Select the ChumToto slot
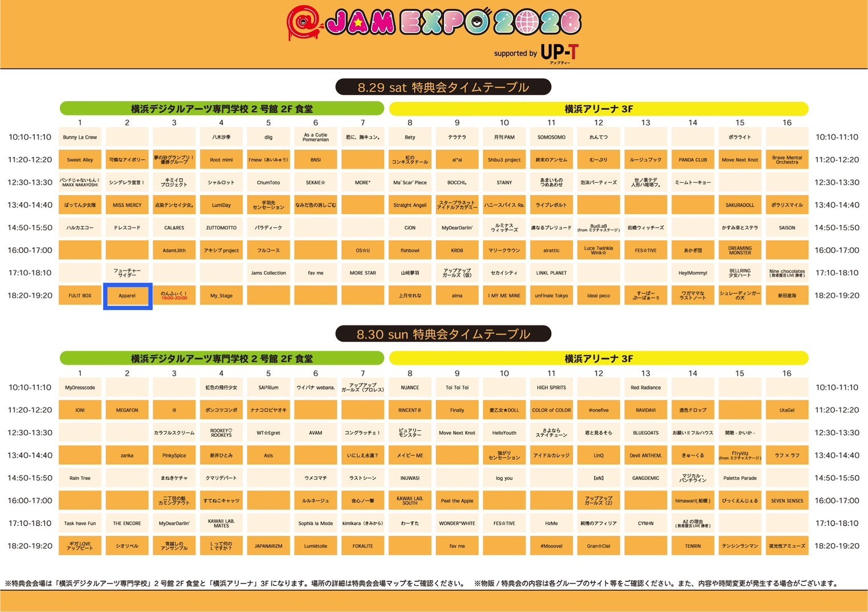Screen dimensions: 868x612 pyautogui.click(x=268, y=182)
